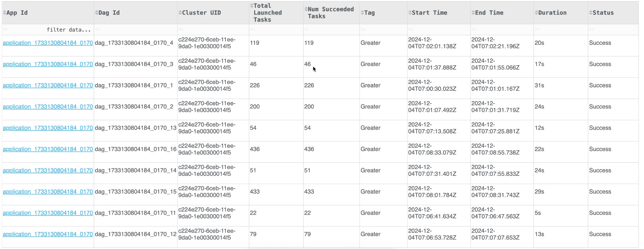Sort by Num Succeeded Tasks icon

coord(306,9)
